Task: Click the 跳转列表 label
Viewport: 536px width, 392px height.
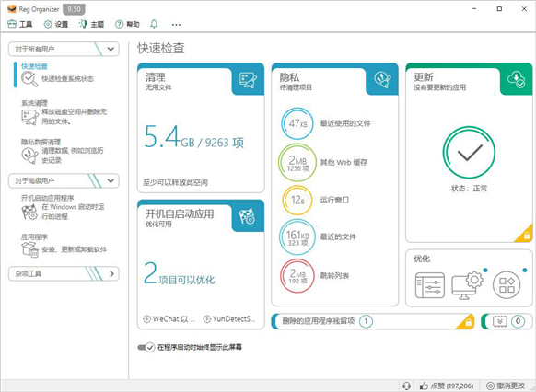Action: pos(334,275)
